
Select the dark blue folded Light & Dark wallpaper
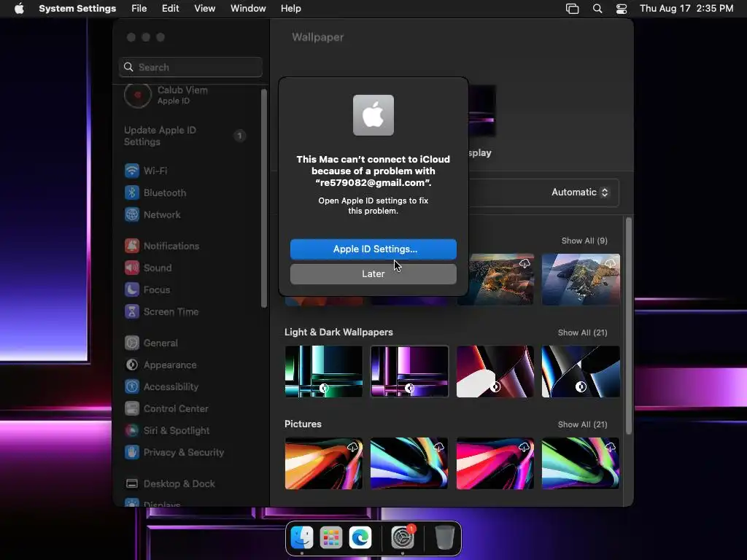pyautogui.click(x=581, y=371)
